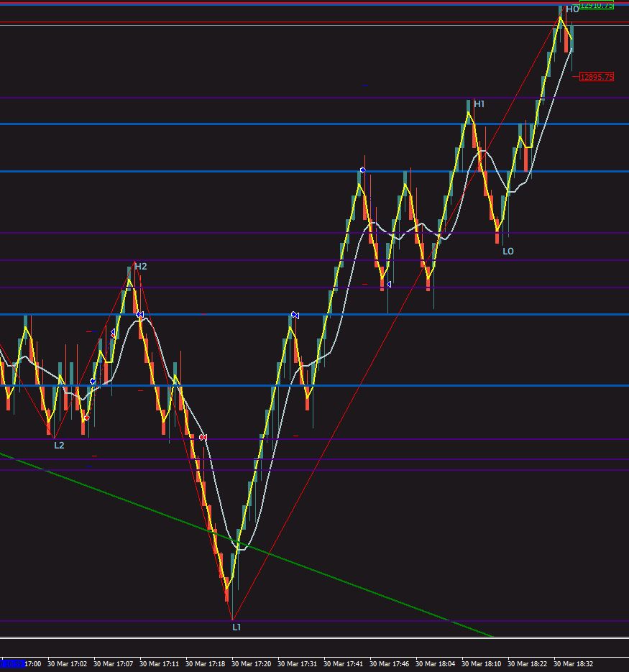Click the red trade marker near L1 downswing
The height and width of the screenshot is (672, 629).
tap(203, 437)
